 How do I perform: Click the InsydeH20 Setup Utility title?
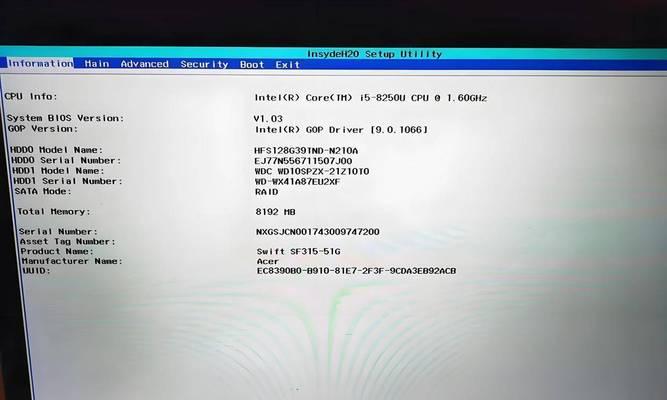click(374, 54)
